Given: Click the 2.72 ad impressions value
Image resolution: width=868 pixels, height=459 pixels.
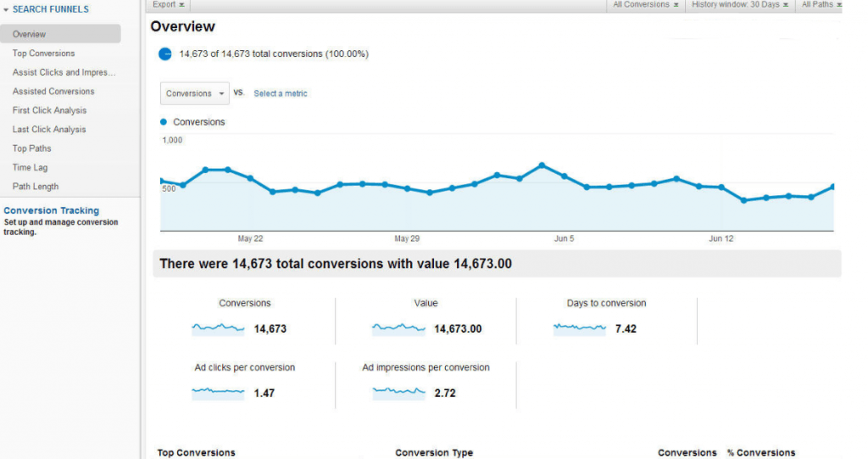Looking at the screenshot, I should (445, 394).
